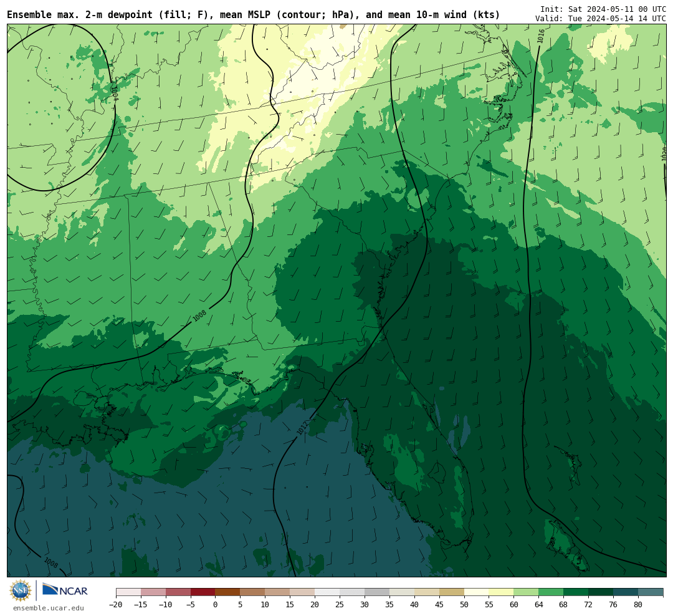Image resolution: width=673 pixels, height=616 pixels.
Task: Click the colorbar tick label 80
Action: [638, 605]
